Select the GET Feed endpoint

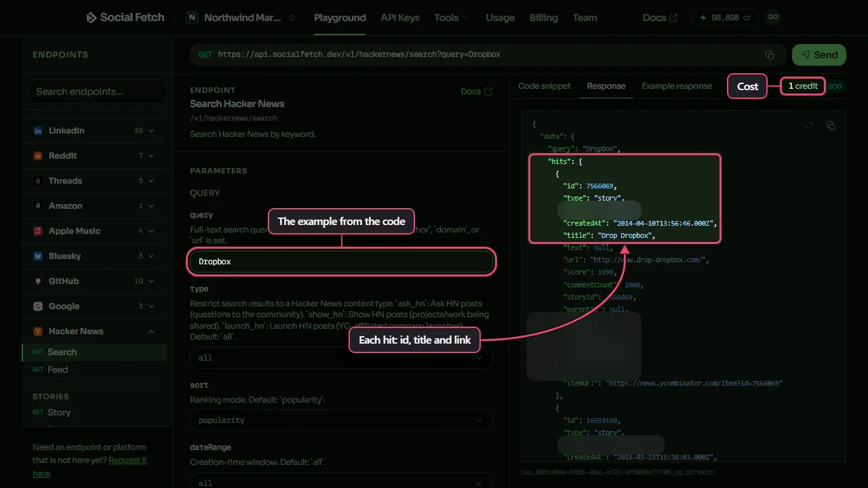pyautogui.click(x=94, y=370)
